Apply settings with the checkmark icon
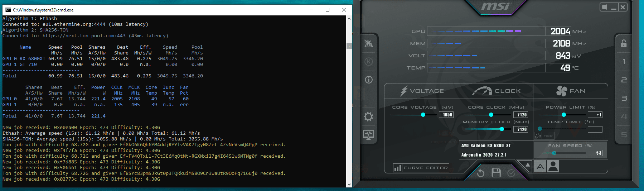This screenshot has height=191, width=644. click(x=511, y=173)
